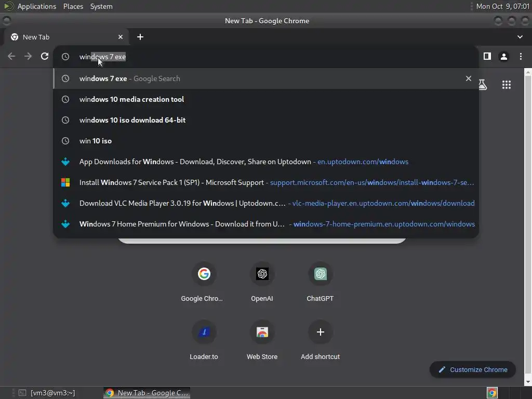Click Microsoft logo icon in suggestions

[x=65, y=182]
